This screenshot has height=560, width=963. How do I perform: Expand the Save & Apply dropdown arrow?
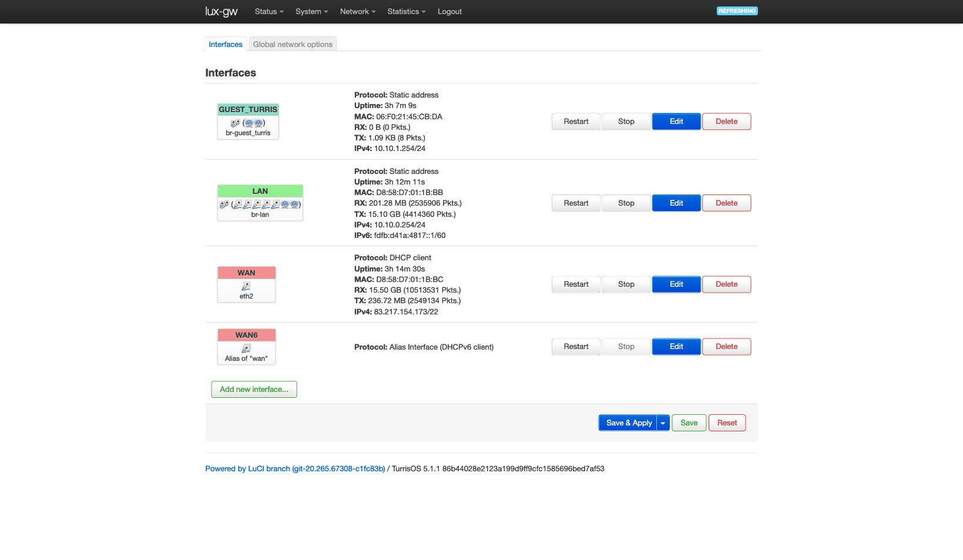pos(663,423)
